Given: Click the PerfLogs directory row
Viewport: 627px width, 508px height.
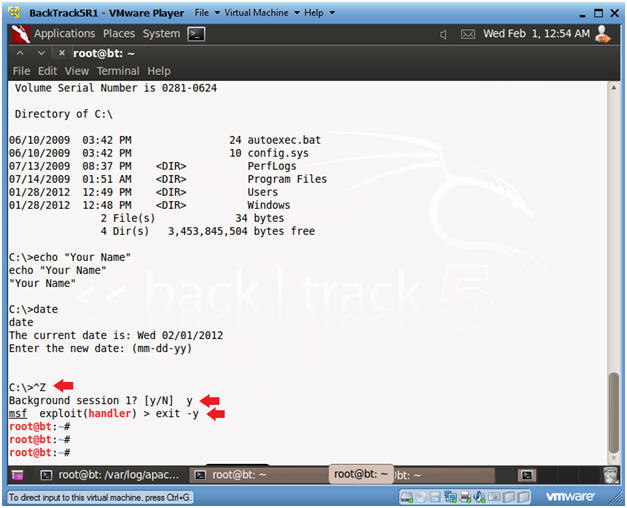Looking at the screenshot, I should (152, 166).
